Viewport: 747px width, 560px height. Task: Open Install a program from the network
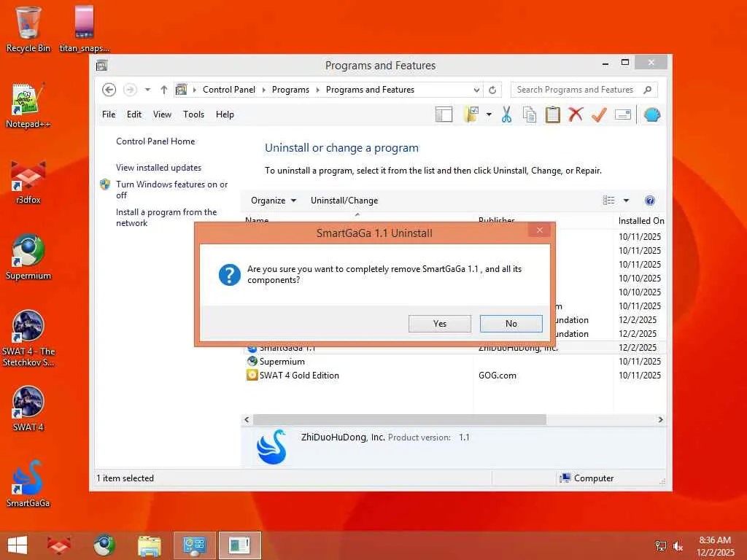click(x=166, y=217)
